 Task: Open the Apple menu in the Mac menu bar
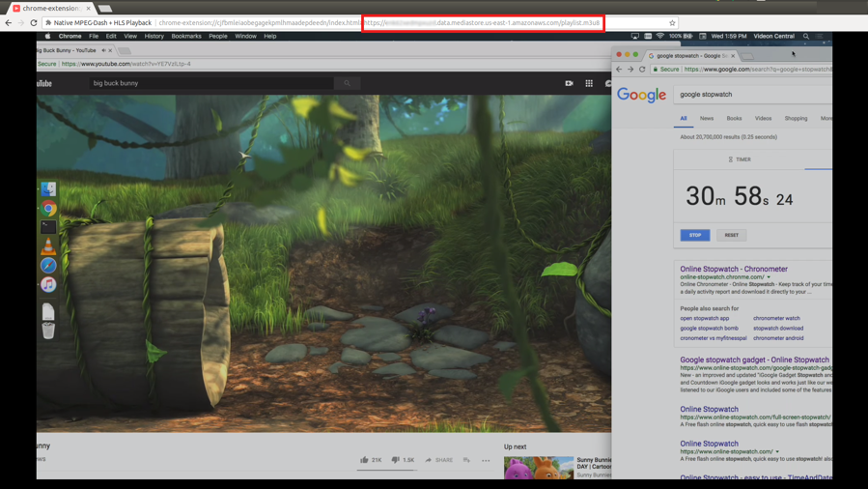pos(47,36)
